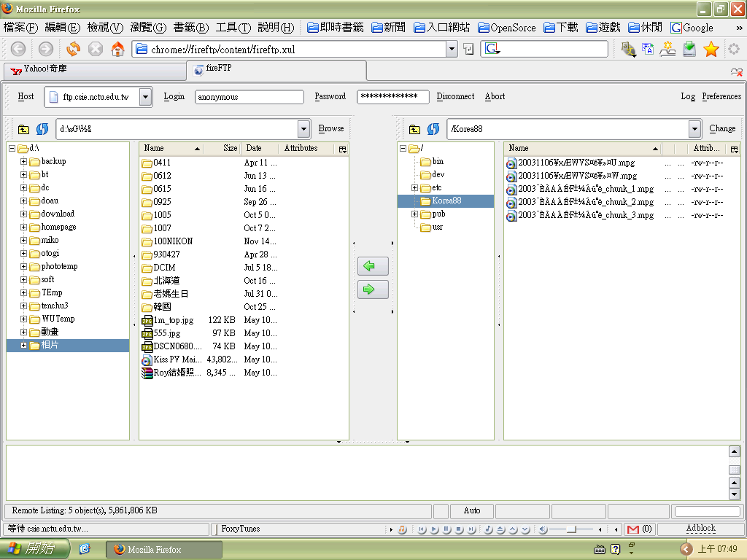This screenshot has width=747, height=560.
Task: Open fireFTP Preferences
Action: tap(721, 96)
